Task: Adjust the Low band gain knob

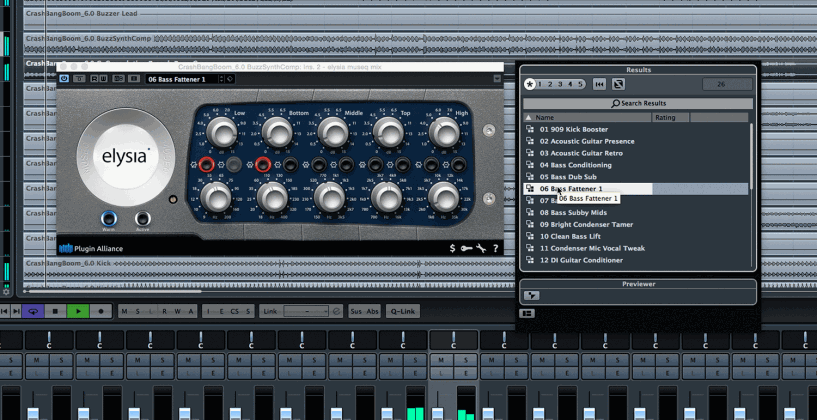Action: 217,131
